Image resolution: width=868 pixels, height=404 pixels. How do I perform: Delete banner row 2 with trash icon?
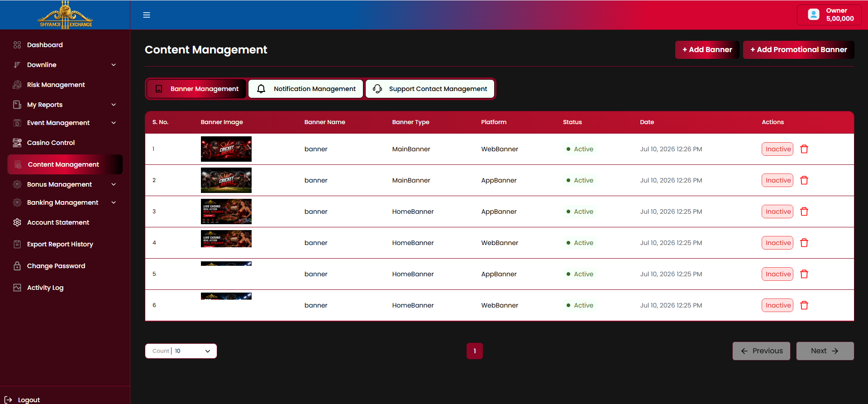coord(804,180)
